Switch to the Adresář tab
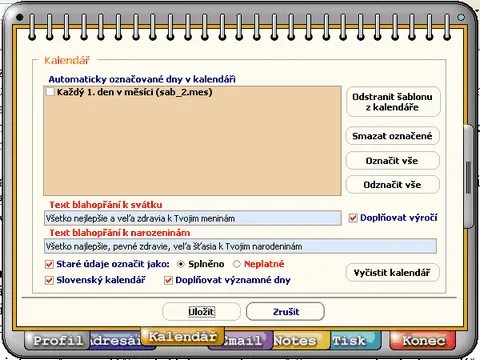The image size is (480, 360). [115, 340]
